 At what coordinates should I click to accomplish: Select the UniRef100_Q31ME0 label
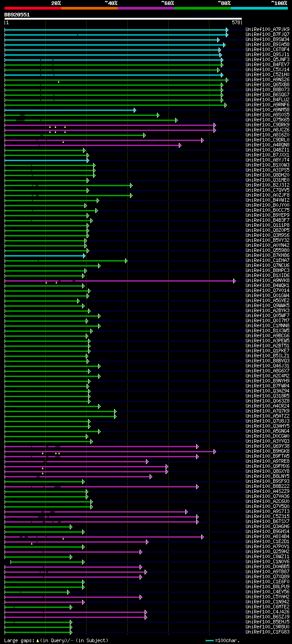(267, 180)
